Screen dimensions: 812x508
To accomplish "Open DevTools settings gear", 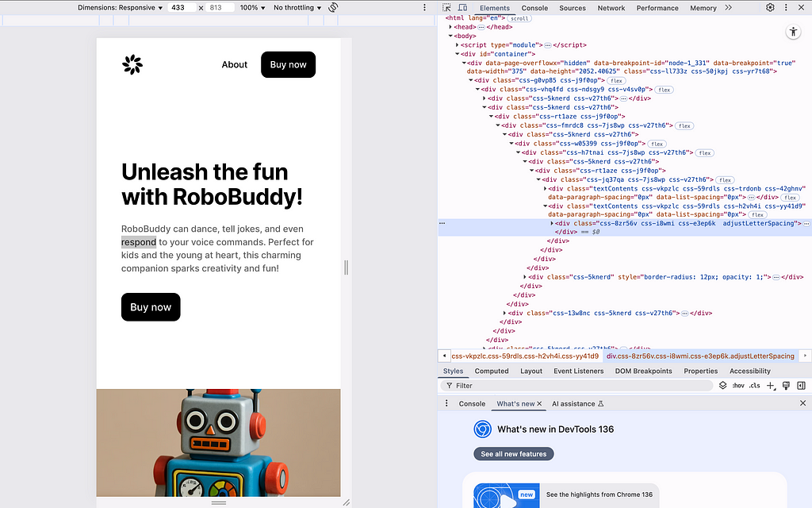I will coord(770,8).
